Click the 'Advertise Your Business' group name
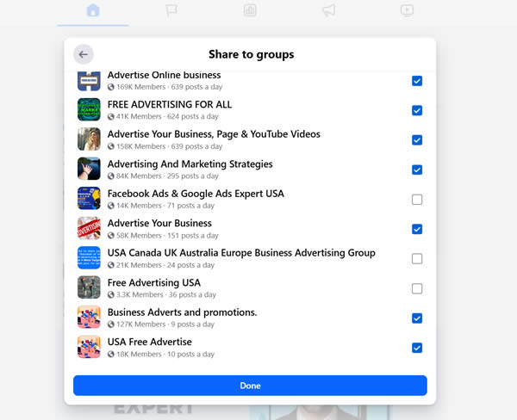Image resolution: width=517 pixels, height=420 pixels. tap(159, 224)
